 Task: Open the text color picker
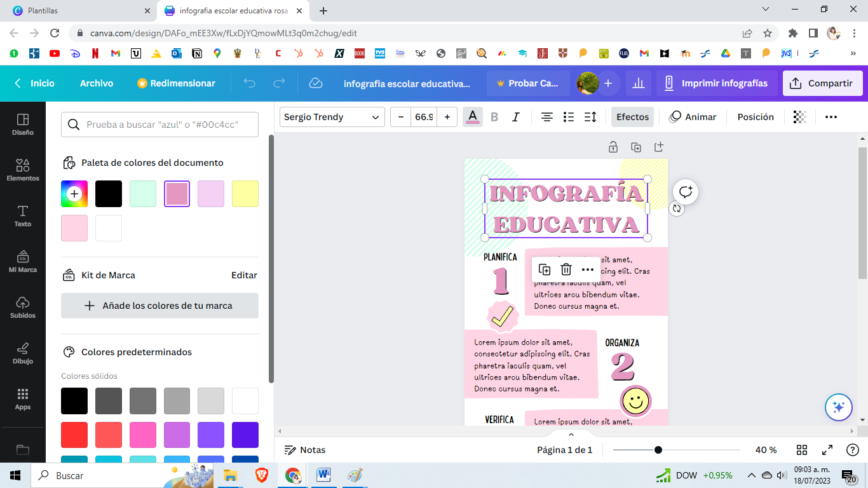tap(472, 117)
